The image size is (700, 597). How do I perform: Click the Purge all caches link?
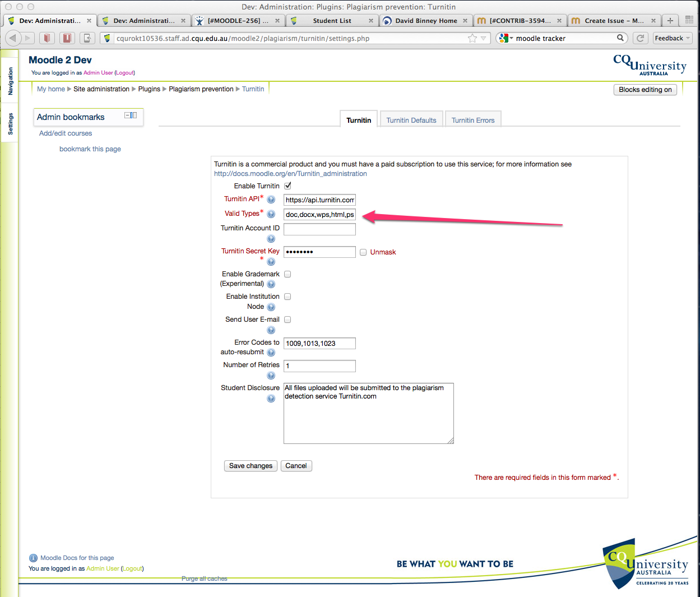[205, 579]
